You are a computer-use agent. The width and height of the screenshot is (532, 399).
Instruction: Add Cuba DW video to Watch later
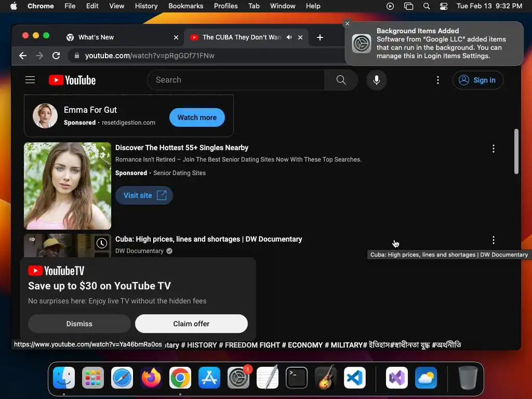pos(102,243)
